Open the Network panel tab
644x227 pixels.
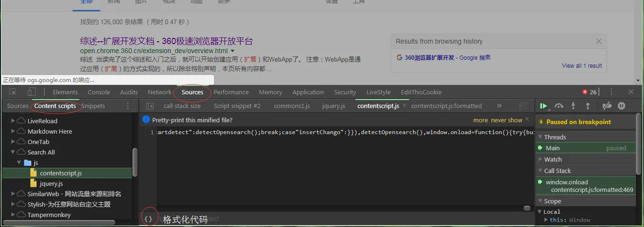coord(159,92)
